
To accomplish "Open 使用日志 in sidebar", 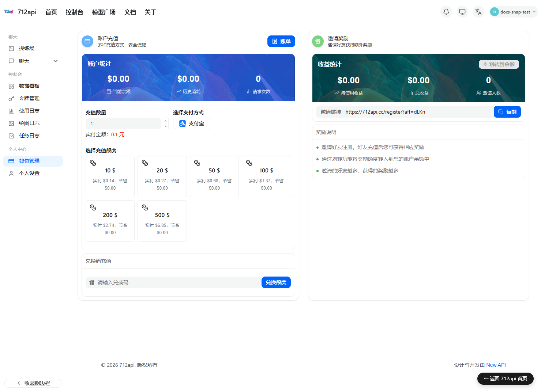I will [33, 111].
